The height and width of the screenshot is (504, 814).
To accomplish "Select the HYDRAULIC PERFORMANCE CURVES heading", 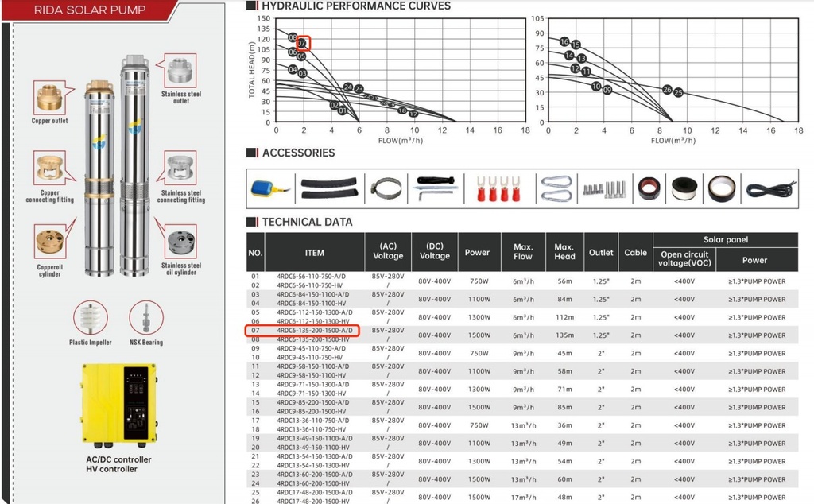I will click(356, 6).
